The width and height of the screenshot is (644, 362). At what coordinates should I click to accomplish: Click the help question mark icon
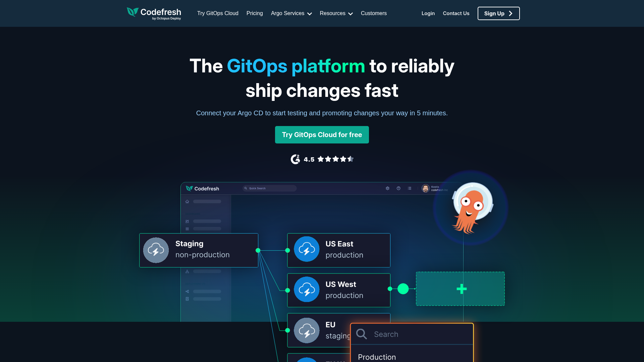click(x=398, y=188)
